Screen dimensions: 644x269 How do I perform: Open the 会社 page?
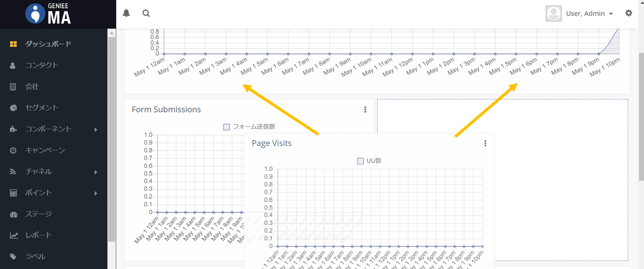click(x=32, y=86)
